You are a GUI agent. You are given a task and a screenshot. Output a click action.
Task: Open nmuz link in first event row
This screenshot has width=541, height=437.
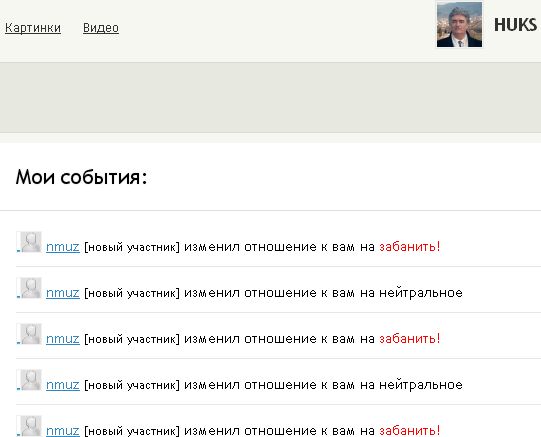tap(63, 247)
